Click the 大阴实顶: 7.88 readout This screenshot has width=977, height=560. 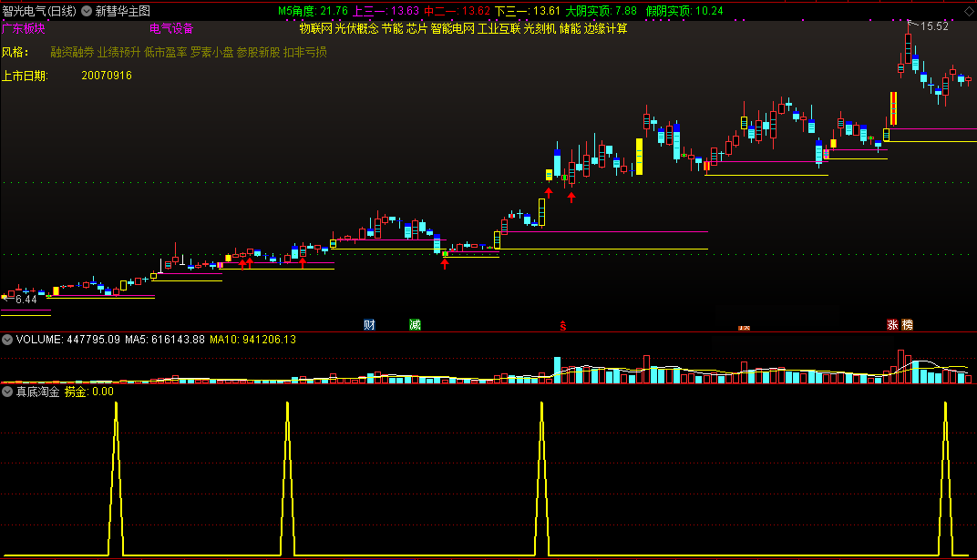click(602, 11)
